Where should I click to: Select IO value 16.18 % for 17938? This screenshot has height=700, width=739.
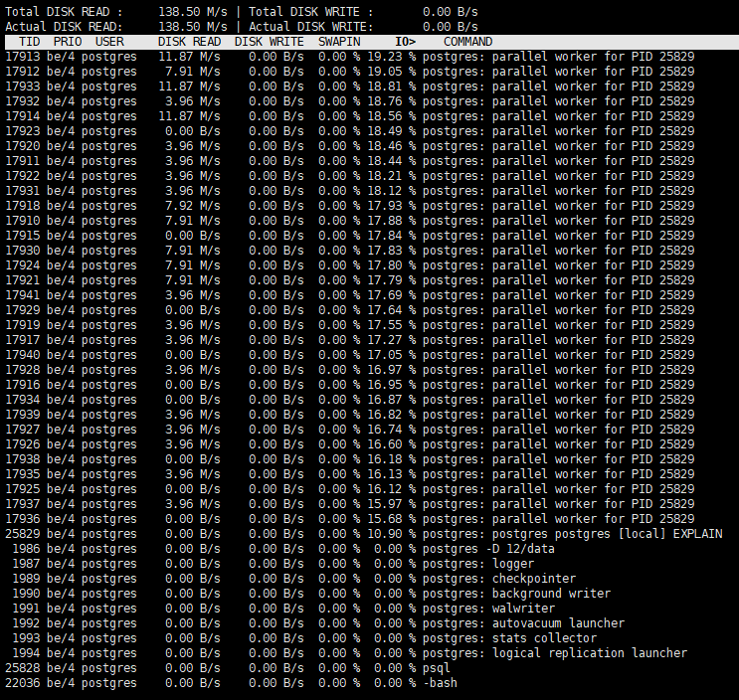tap(392, 459)
